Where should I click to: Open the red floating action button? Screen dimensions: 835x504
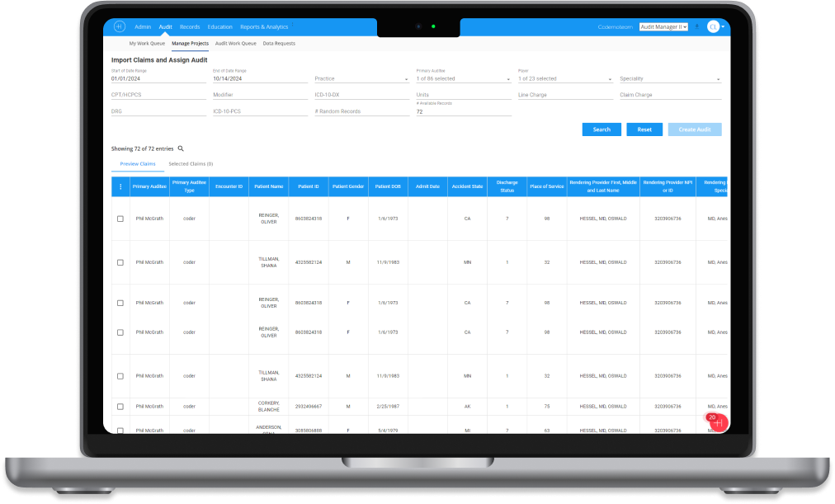[x=717, y=423]
